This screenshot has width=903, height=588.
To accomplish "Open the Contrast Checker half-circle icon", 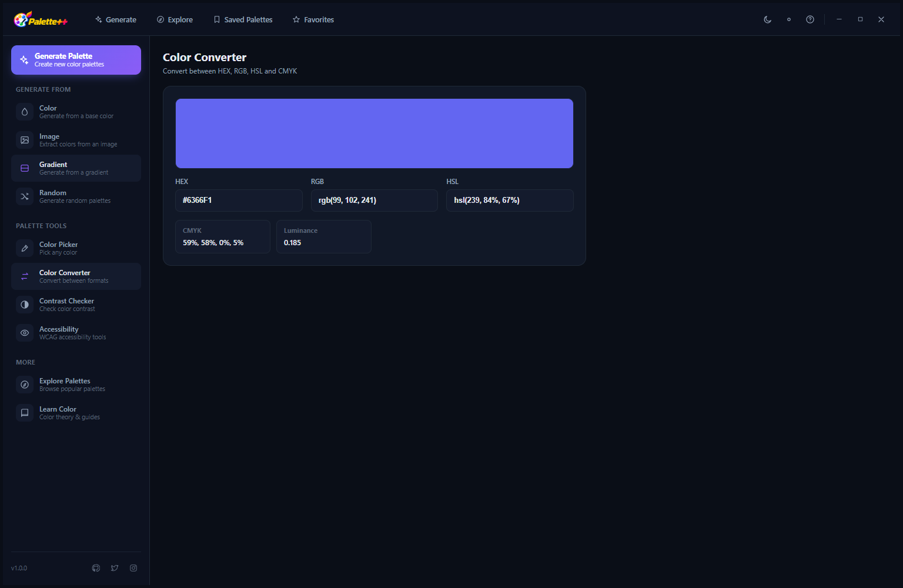I will (x=25, y=305).
